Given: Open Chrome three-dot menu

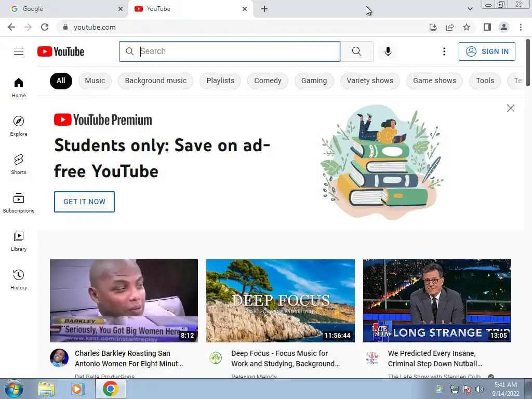Looking at the screenshot, I should coord(521,27).
